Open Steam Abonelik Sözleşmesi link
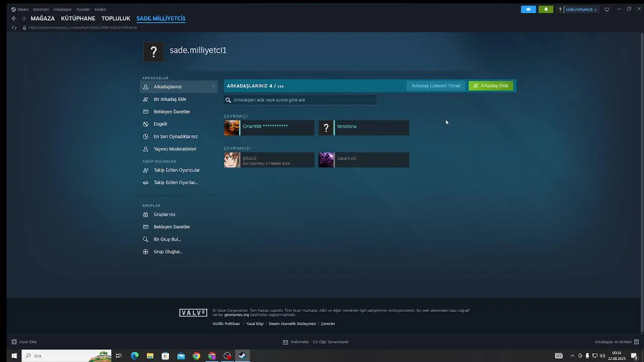 click(x=292, y=324)
